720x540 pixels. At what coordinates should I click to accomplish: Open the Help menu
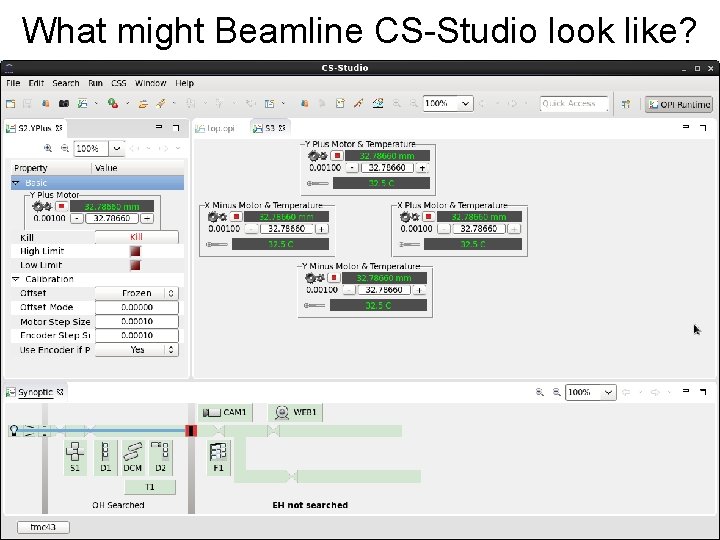pos(185,83)
